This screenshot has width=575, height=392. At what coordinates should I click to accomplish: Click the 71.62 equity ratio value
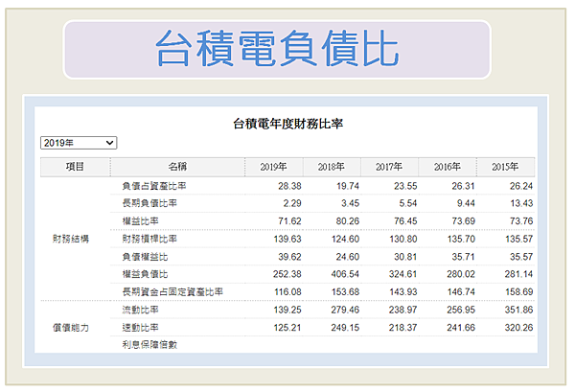(x=289, y=221)
